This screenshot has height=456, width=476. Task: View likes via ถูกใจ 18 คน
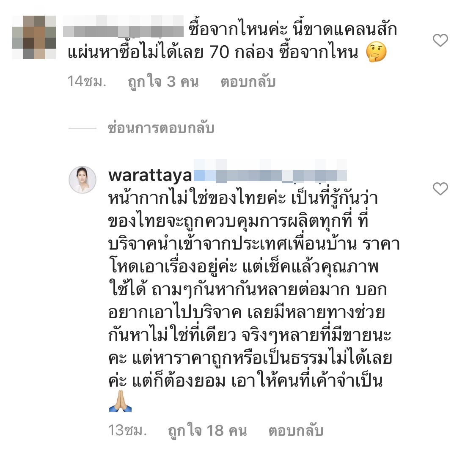point(208,431)
